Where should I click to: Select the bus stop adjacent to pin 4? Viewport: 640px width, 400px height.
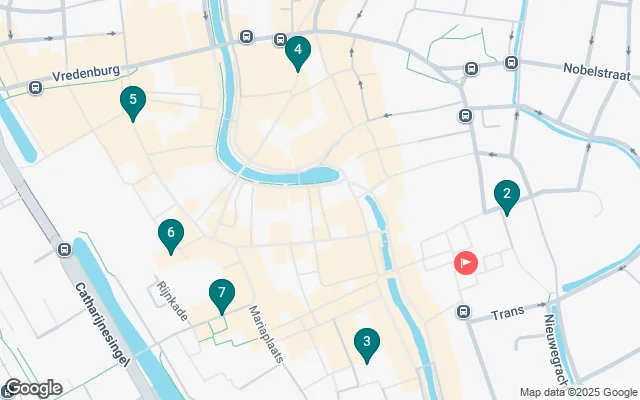(280, 40)
